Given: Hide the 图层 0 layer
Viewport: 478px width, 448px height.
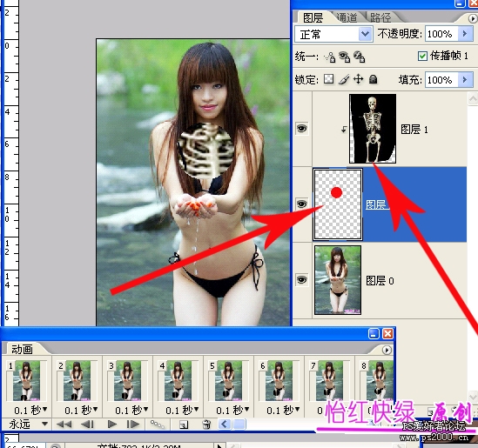Looking at the screenshot, I should (x=301, y=279).
